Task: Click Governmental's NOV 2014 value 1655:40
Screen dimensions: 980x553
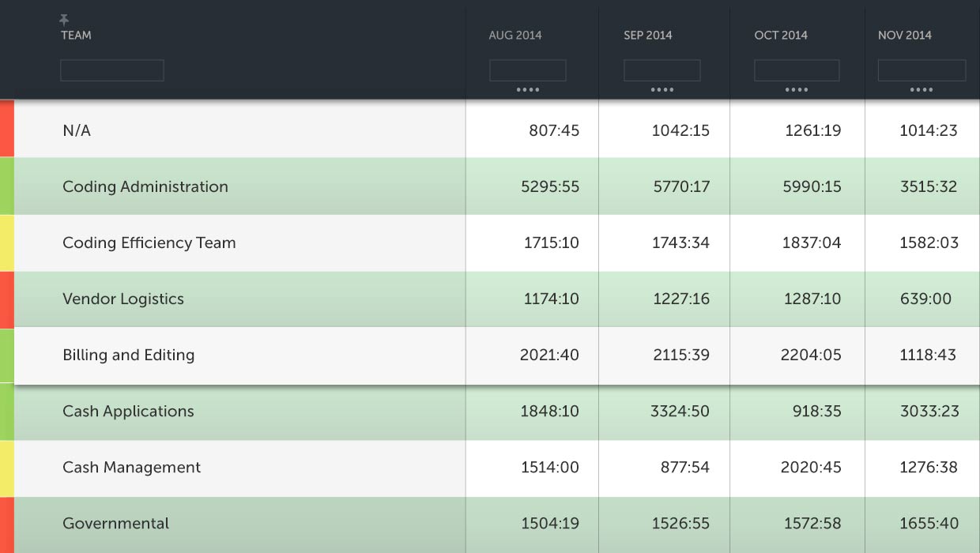Action: point(929,524)
